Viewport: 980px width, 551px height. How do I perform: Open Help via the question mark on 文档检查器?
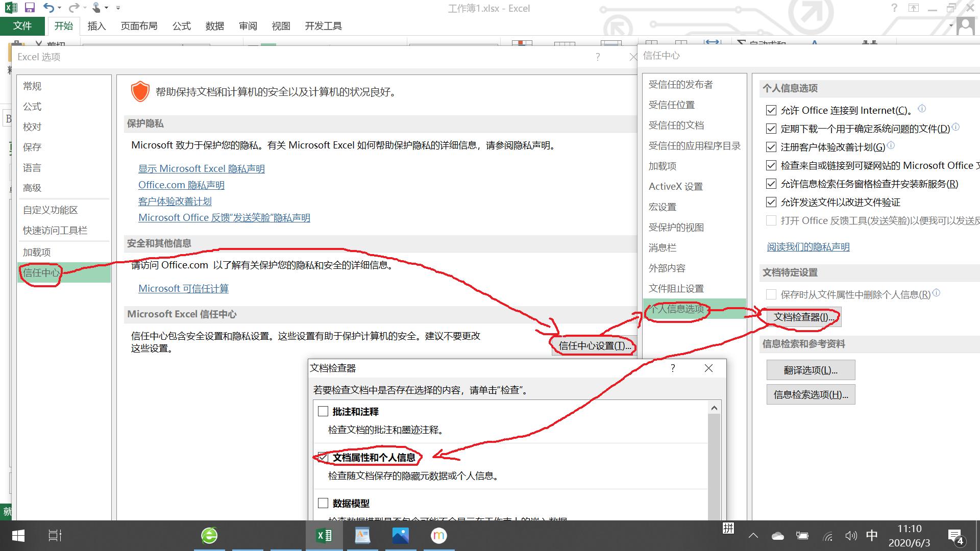pos(672,368)
